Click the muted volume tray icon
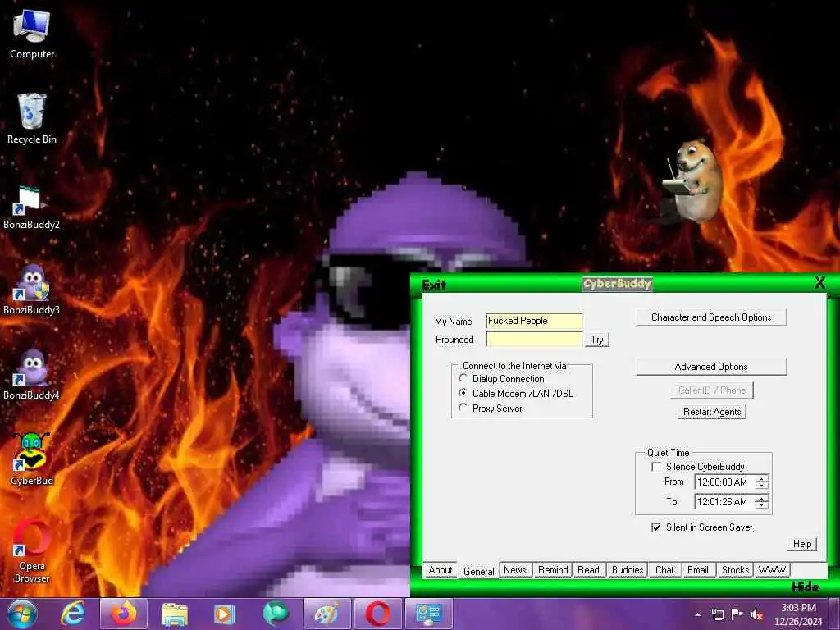 [757, 614]
